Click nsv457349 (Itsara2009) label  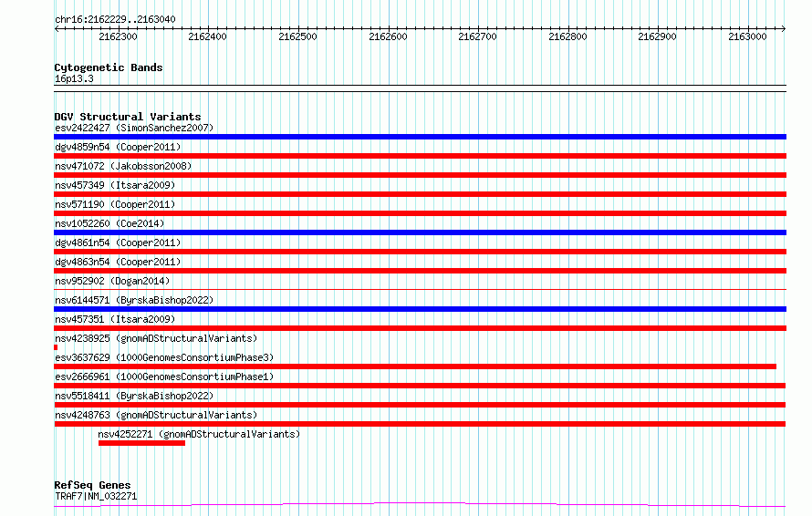pyautogui.click(x=115, y=185)
